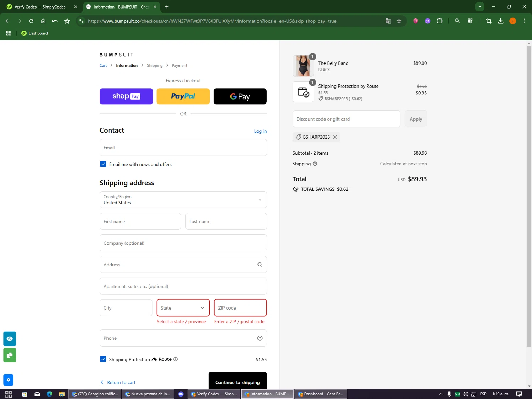Click the Payment breadcrumb step
Image resolution: width=532 pixels, height=399 pixels.
pyautogui.click(x=179, y=65)
